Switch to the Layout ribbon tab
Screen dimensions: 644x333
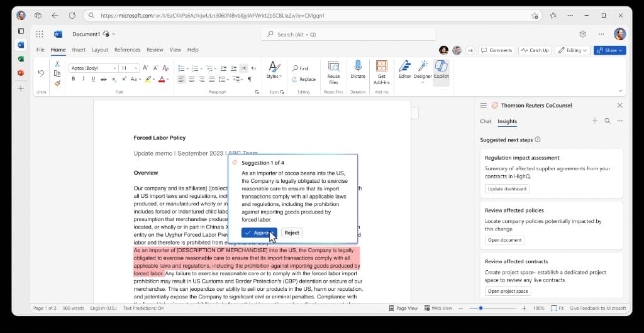(x=100, y=50)
